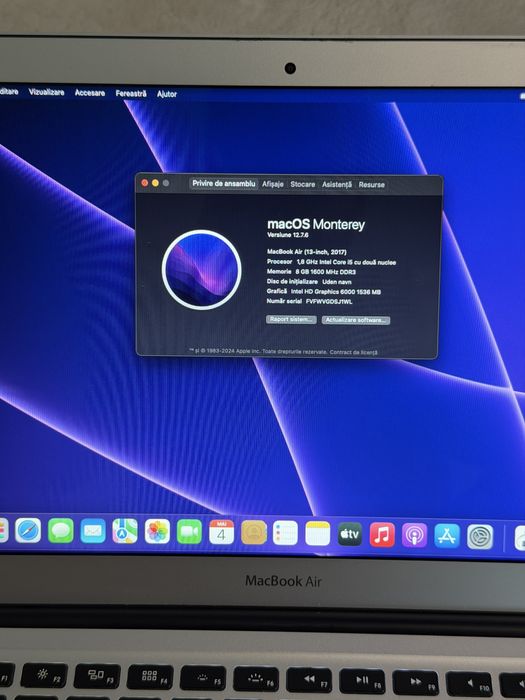The height and width of the screenshot is (700, 525).
Task: Open FaceTime from the Dock
Action: pos(189,532)
